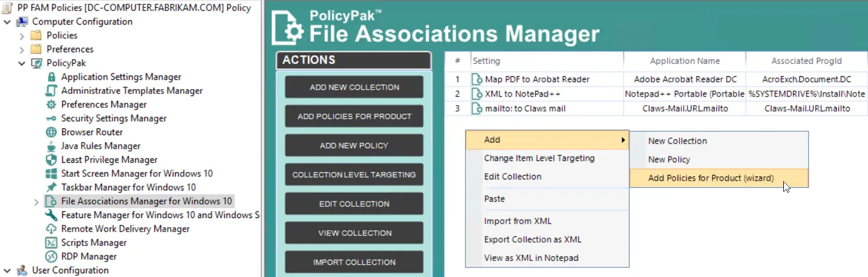Click the Start Screen Manager Windows logo icon
The width and height of the screenshot is (868, 277).
[52, 174]
